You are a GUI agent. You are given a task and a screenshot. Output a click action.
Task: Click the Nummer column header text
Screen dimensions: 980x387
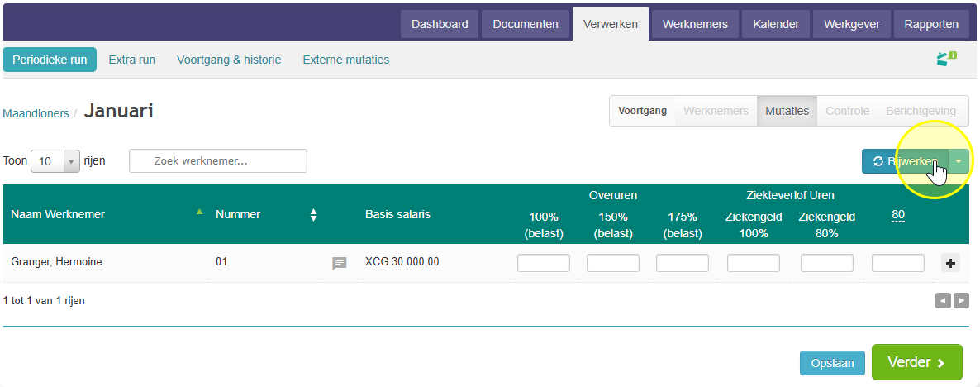click(x=238, y=214)
